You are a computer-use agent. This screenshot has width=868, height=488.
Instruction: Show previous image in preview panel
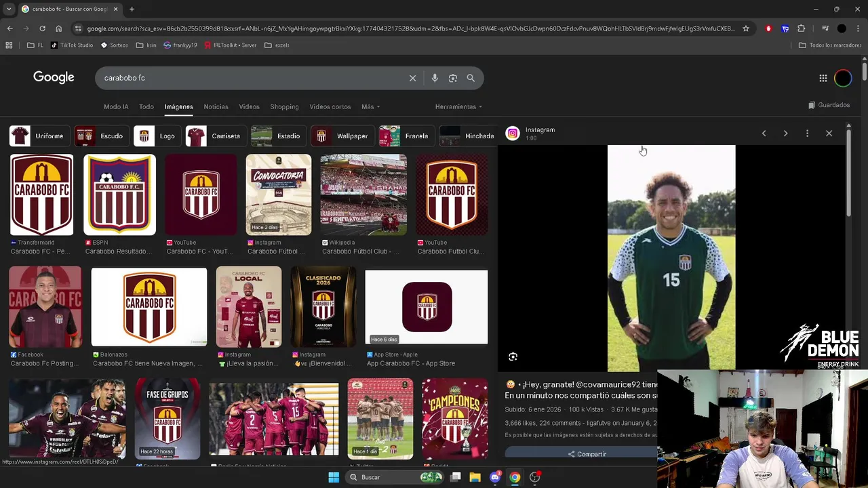click(x=764, y=134)
